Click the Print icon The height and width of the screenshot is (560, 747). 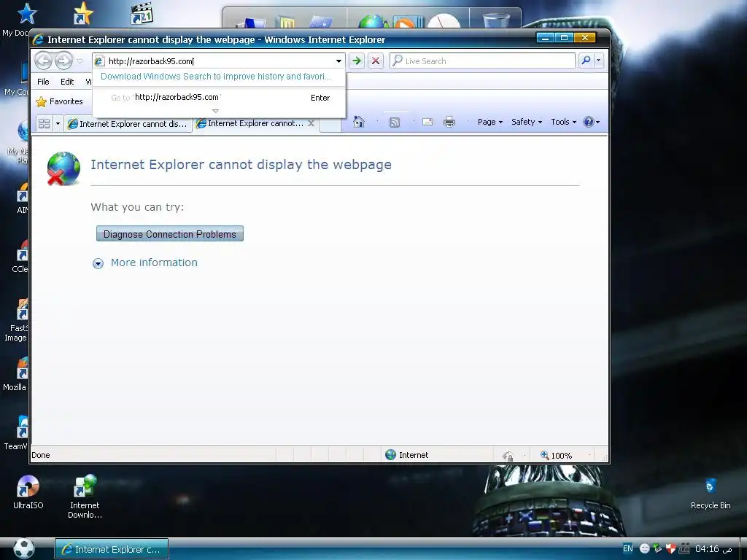coord(449,122)
